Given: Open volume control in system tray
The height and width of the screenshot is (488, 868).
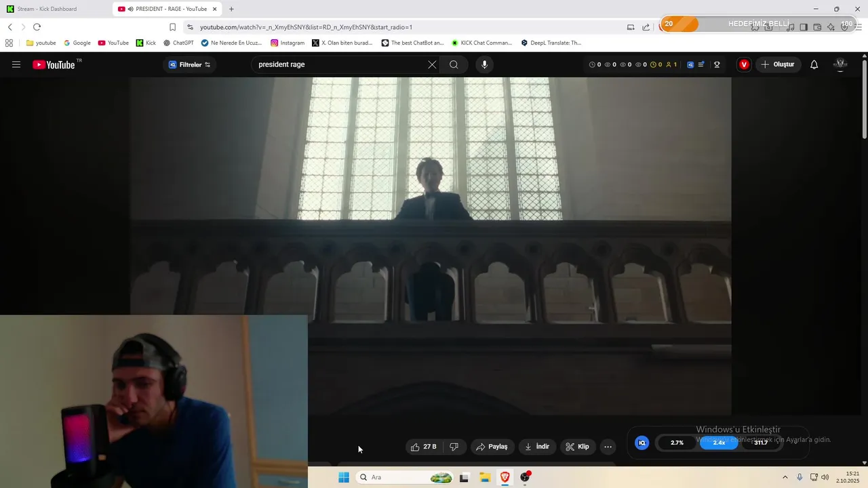Looking at the screenshot, I should click(825, 477).
